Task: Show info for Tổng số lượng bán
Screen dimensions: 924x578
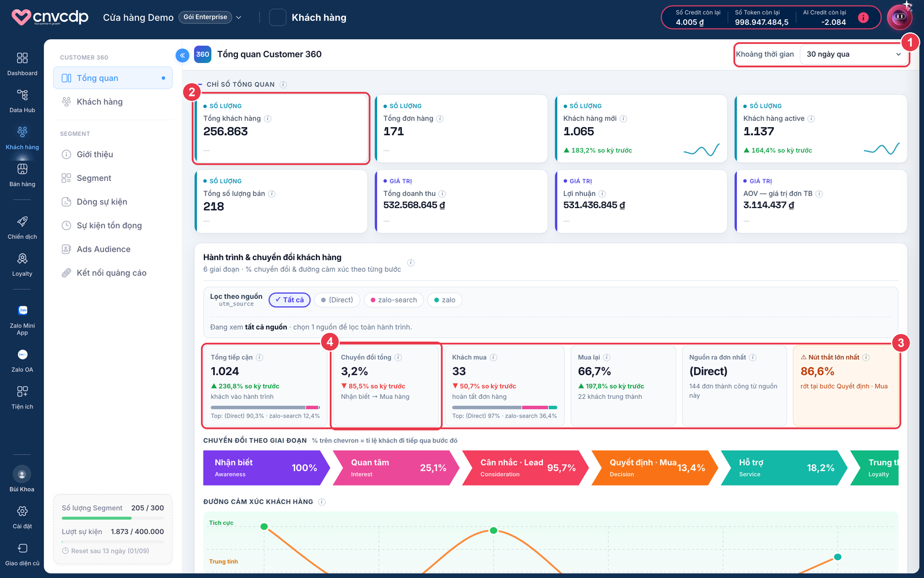Action: point(272,194)
